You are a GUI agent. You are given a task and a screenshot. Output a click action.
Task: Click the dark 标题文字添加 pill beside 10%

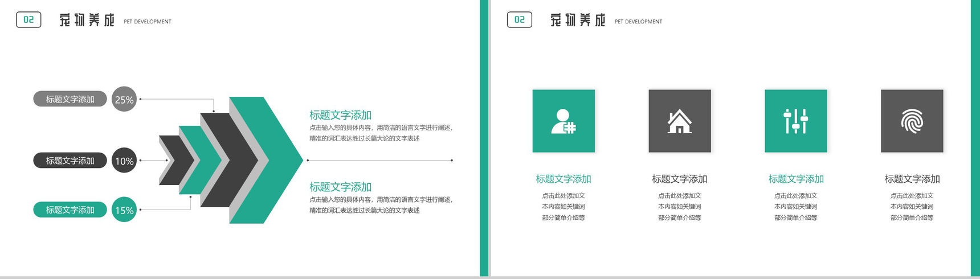(70, 161)
